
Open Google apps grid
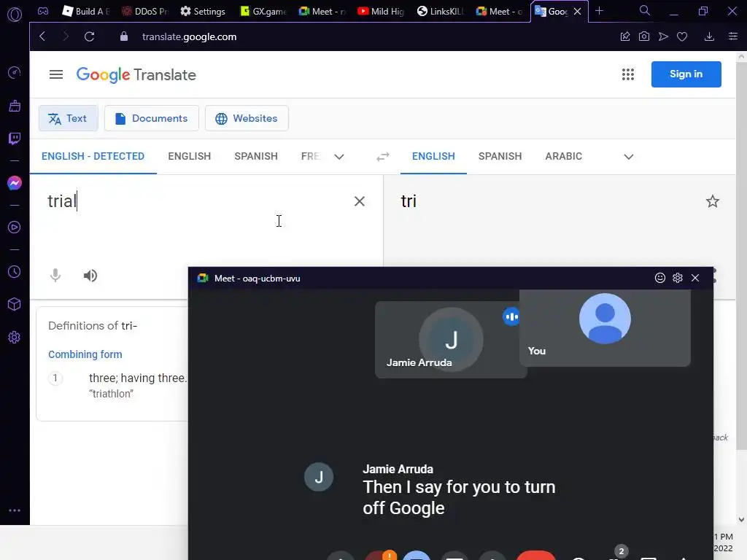click(628, 74)
